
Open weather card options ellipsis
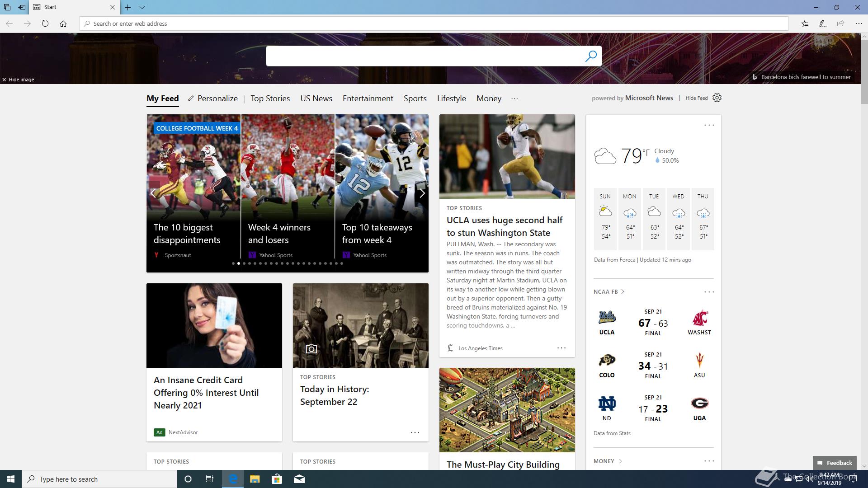click(709, 125)
